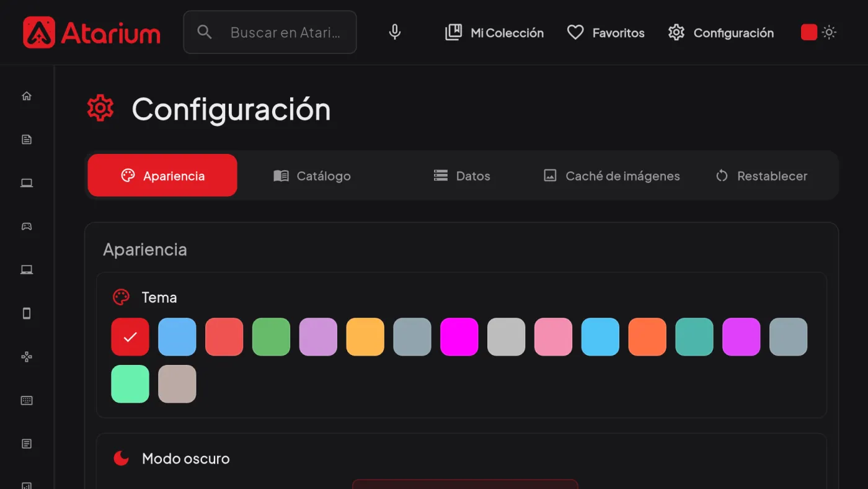
Task: Click the Buscar en Atarium search field
Action: (x=270, y=32)
